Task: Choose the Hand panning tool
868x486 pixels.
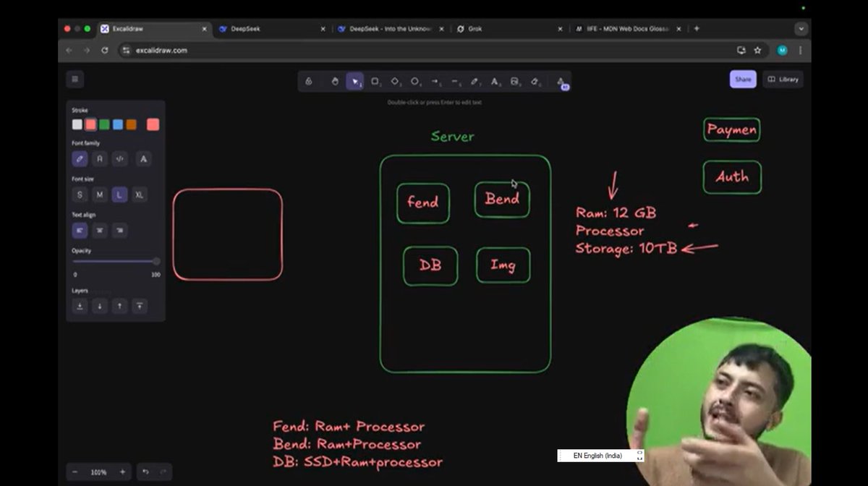Action: tap(335, 82)
